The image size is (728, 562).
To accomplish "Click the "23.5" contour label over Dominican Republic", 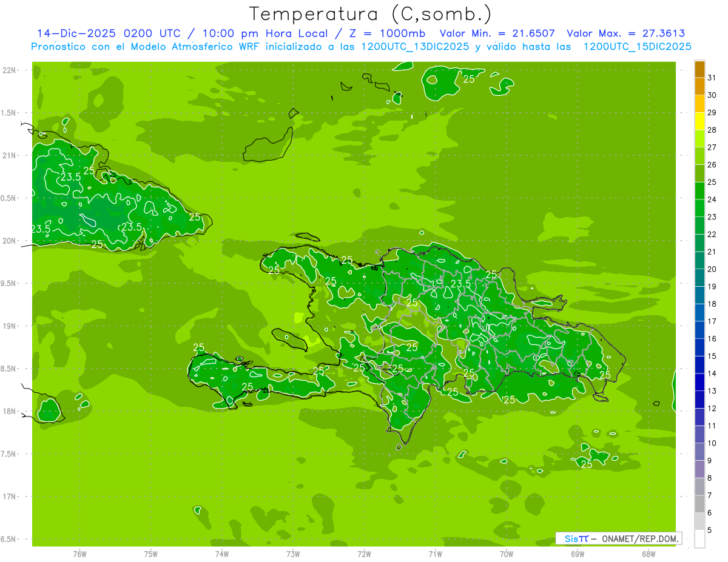I will click(x=461, y=284).
